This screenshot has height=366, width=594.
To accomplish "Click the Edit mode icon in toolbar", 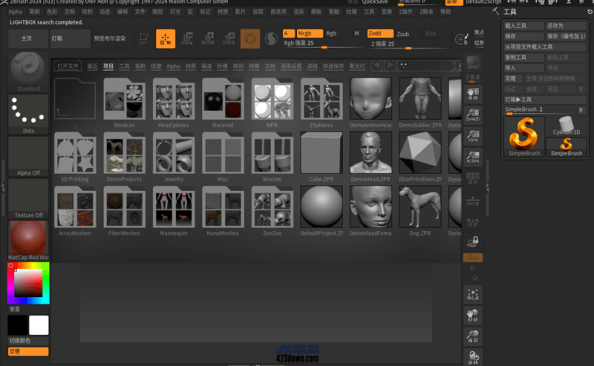I will pos(144,39).
